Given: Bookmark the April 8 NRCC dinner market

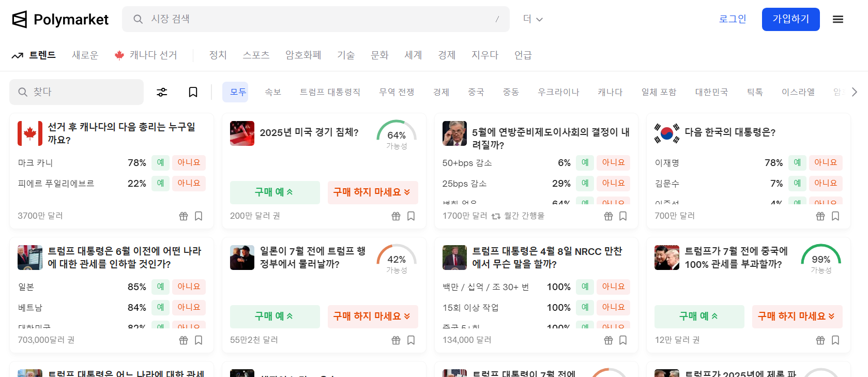Looking at the screenshot, I should pos(623,340).
